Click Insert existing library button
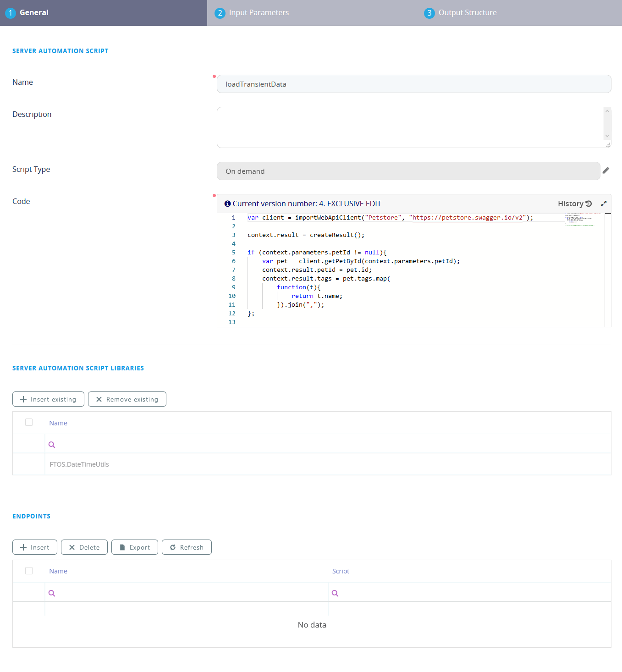622x672 pixels. 48,399
